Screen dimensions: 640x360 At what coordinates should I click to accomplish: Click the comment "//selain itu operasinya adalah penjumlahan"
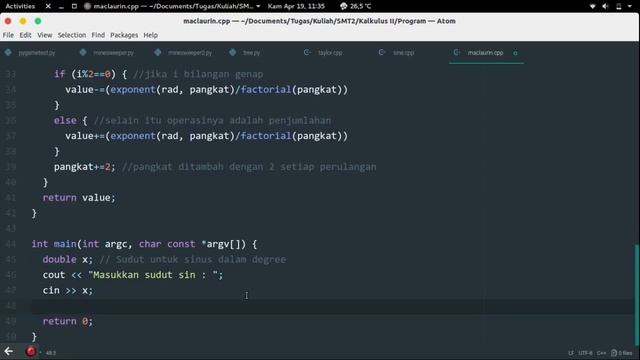[x=212, y=120]
